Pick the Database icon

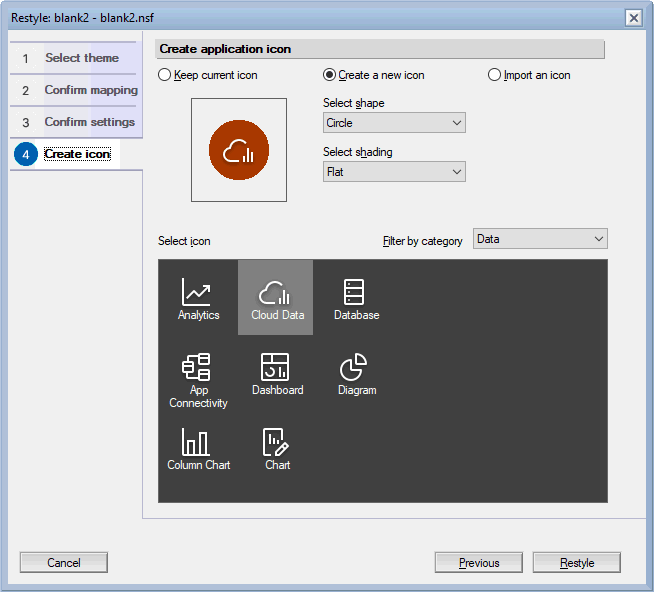(x=356, y=298)
